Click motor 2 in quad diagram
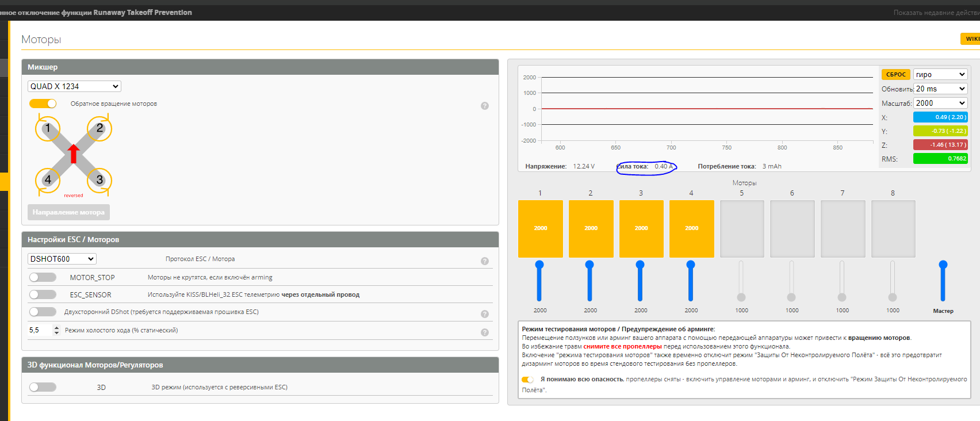The image size is (980, 421). pyautogui.click(x=99, y=128)
